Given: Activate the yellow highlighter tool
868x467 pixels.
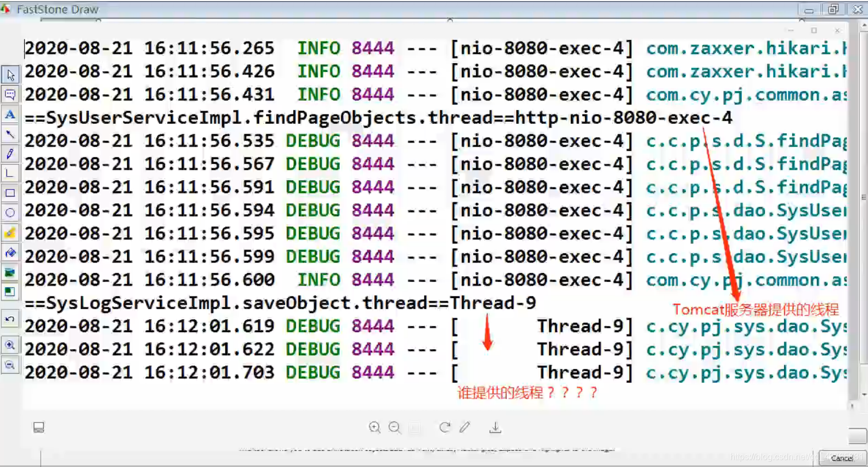Looking at the screenshot, I should 10,233.
